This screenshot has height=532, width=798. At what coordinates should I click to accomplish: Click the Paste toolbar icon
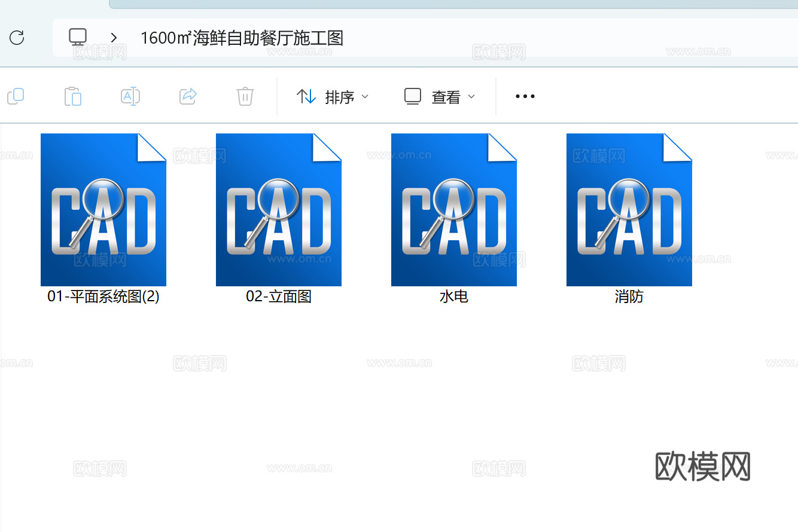(73, 96)
